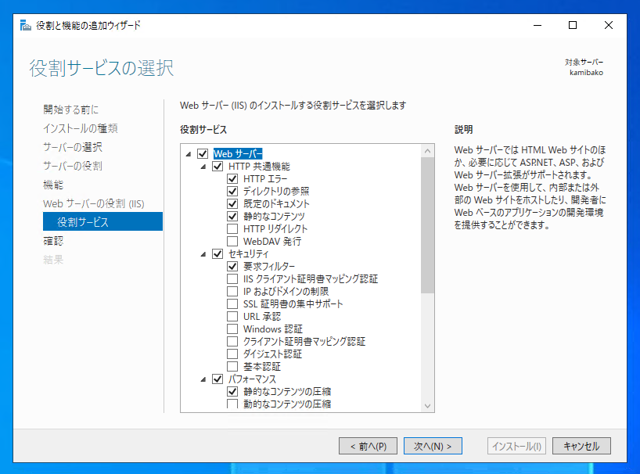Enable IP およびドメインの制限 checkbox

click(233, 292)
